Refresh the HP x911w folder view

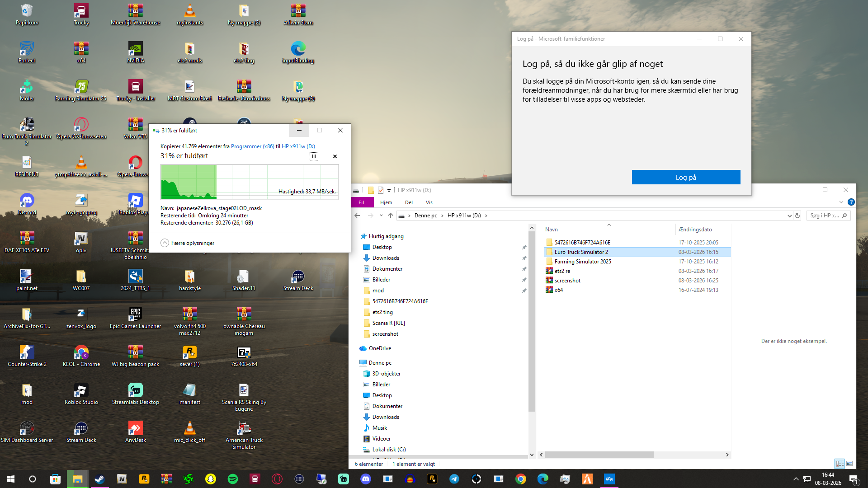coord(797,216)
